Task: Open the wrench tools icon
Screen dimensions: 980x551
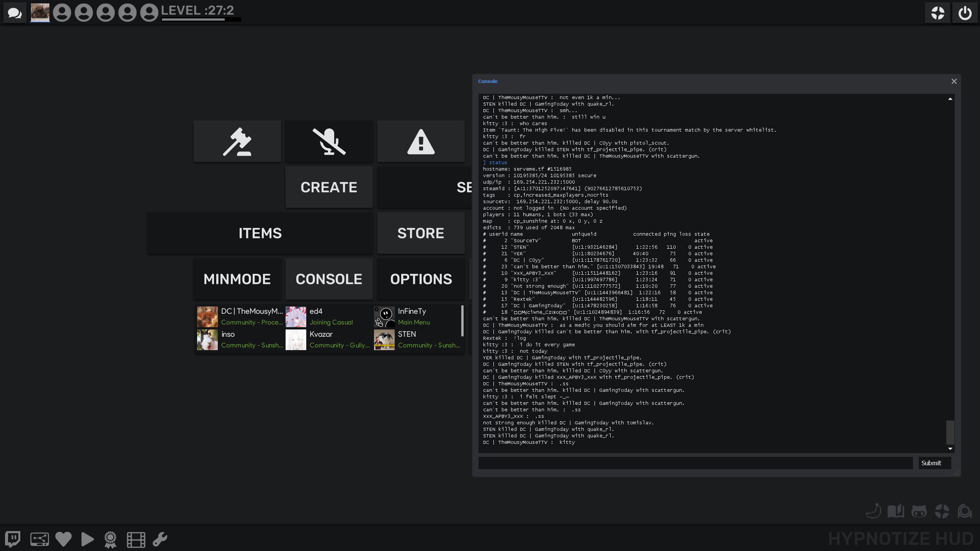Action: (x=160, y=539)
